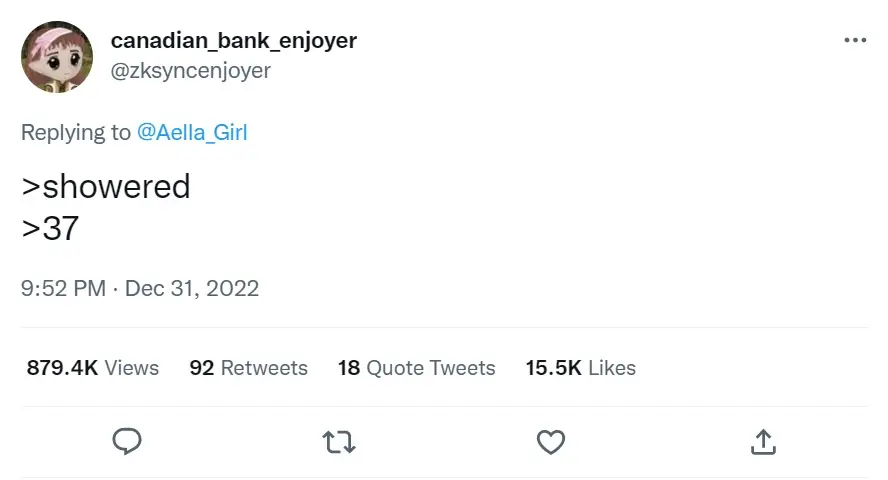View the Quote Tweets list
Viewport: 888px width, 480px height.
[x=430, y=368]
